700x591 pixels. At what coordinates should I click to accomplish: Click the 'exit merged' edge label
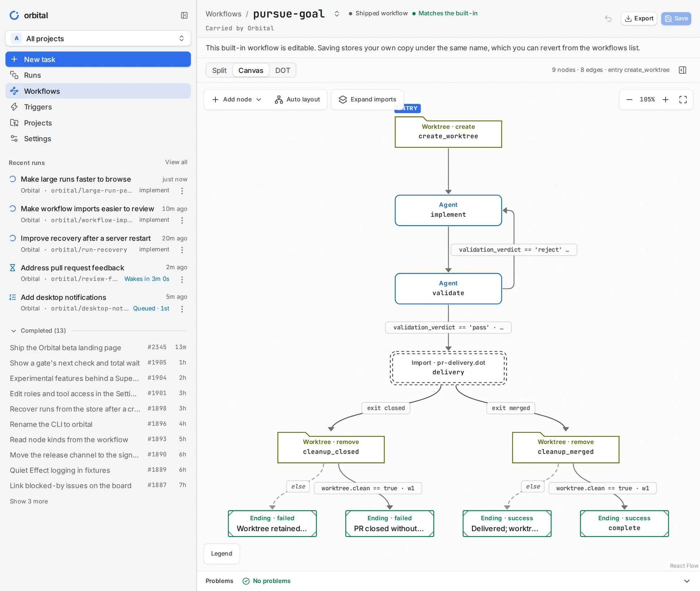[x=511, y=408]
